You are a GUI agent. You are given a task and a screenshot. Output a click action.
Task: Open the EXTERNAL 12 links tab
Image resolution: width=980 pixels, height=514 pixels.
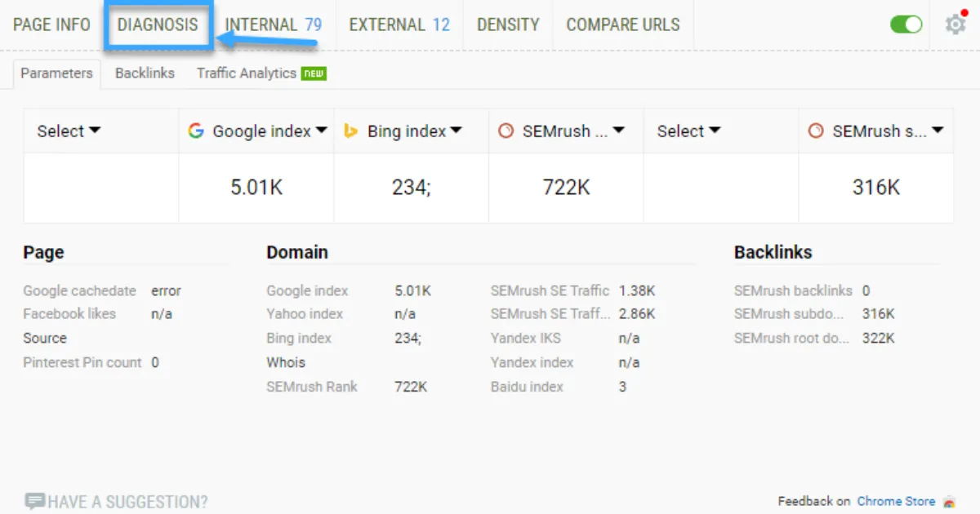[399, 24]
